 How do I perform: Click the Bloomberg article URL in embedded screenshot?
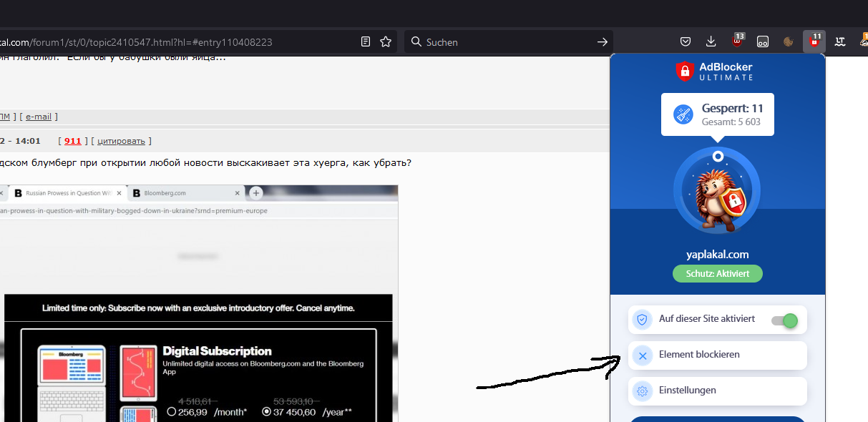[x=134, y=211]
